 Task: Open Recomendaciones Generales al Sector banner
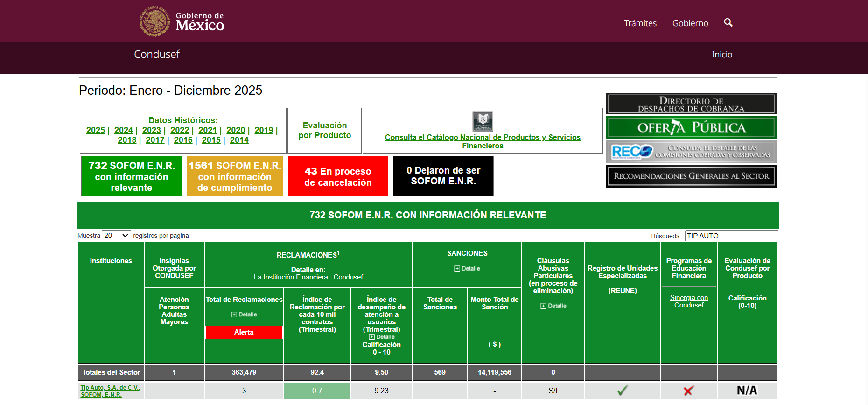(691, 176)
